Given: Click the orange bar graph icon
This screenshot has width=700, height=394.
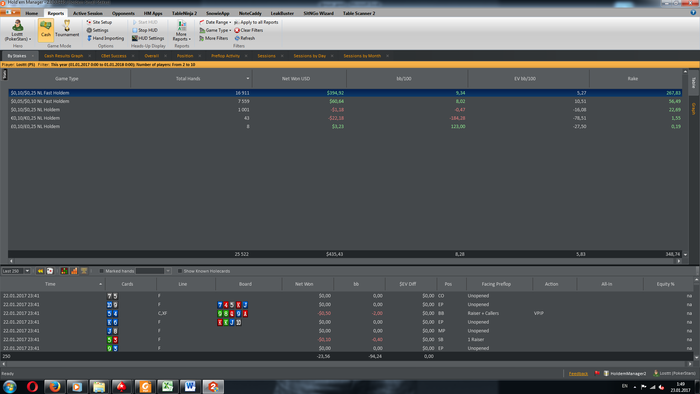Looking at the screenshot, I should click(74, 271).
